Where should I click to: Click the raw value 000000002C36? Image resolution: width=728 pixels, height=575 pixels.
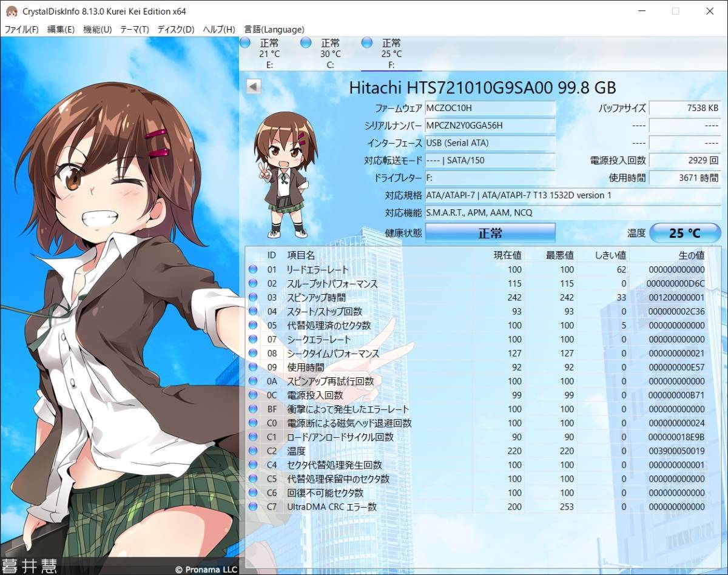676,311
